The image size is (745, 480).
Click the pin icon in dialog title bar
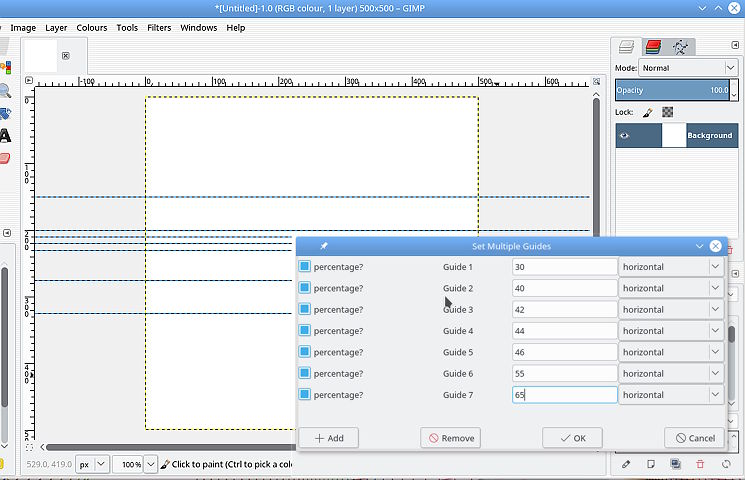(x=324, y=246)
